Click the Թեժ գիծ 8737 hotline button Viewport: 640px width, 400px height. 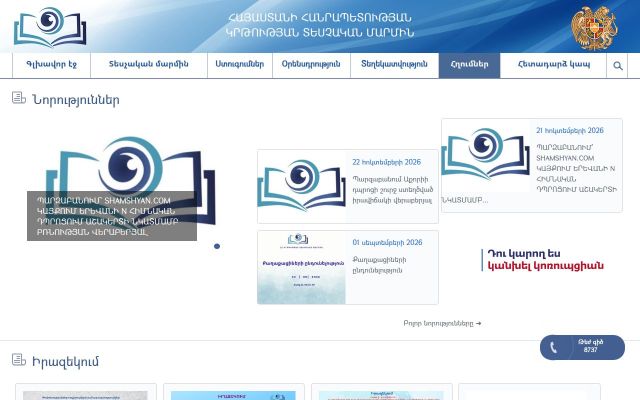click(582, 347)
